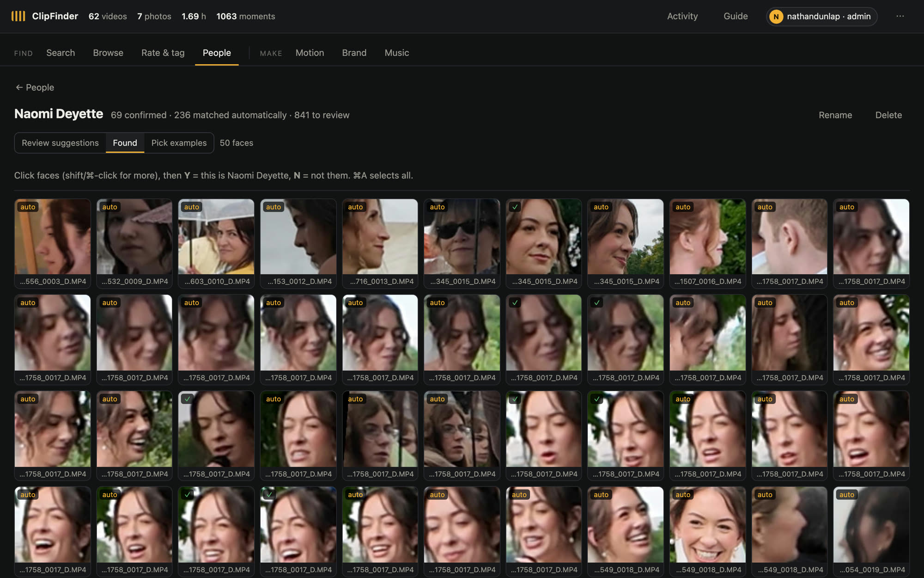Screen dimensions: 924x578
Task: Click the ...532_0009_D.MP4 filename label
Action: pos(134,281)
